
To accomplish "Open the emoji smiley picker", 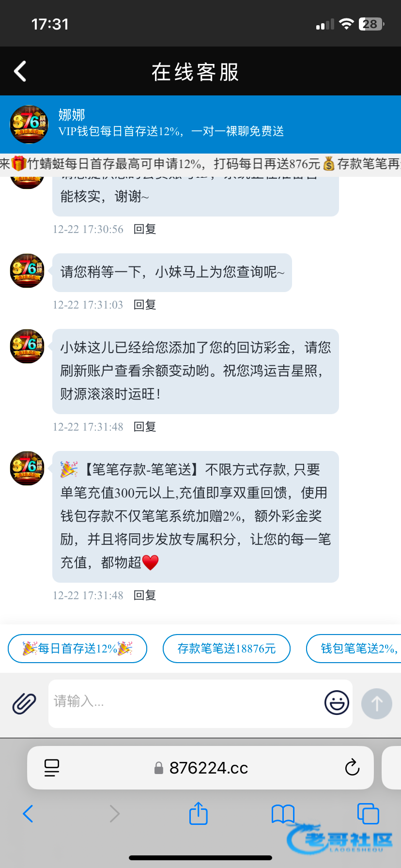I will [x=337, y=702].
